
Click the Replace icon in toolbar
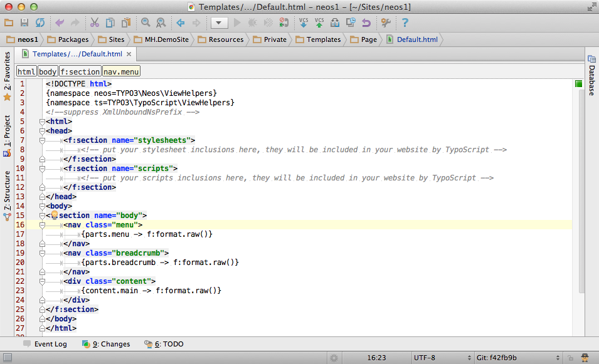pos(161,23)
